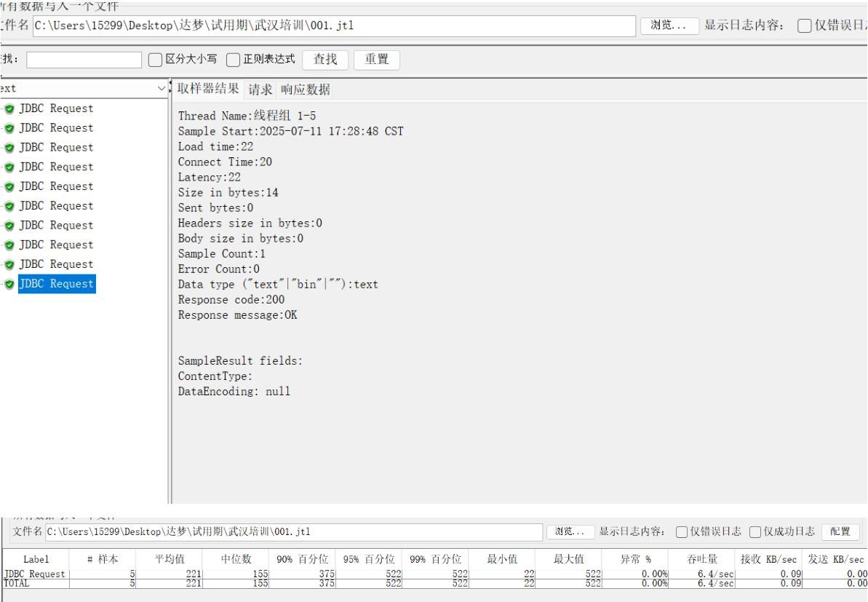Screen dimensions: 868x602
Task: Select the JDBC Request label cell in table
Action: [36, 574]
